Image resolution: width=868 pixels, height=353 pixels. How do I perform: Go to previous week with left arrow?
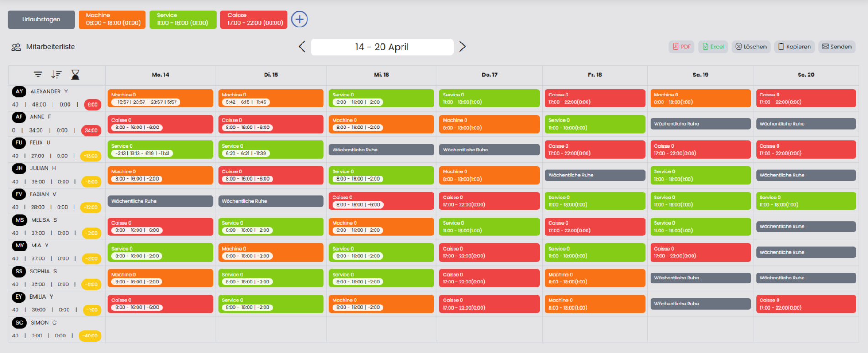302,47
